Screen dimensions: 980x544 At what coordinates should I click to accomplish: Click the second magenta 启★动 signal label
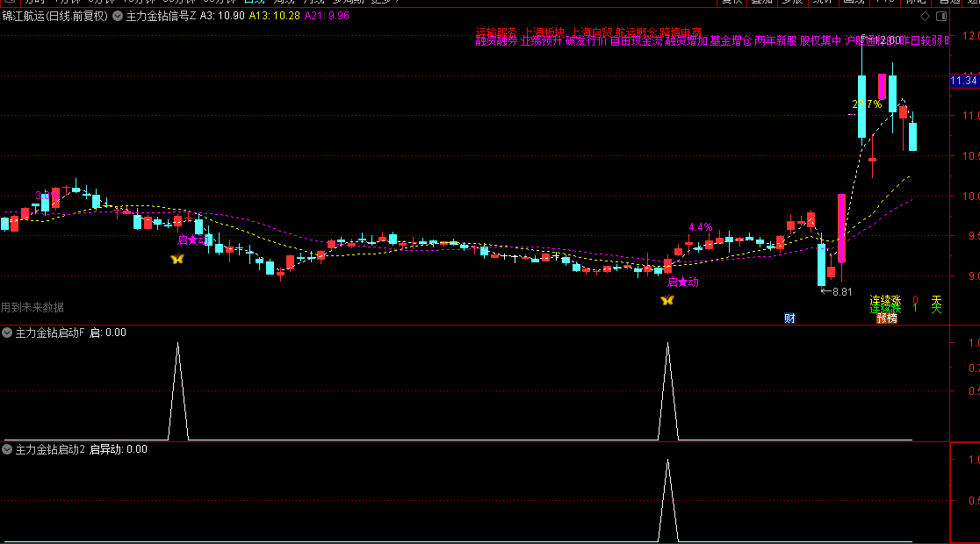pyautogui.click(x=683, y=283)
